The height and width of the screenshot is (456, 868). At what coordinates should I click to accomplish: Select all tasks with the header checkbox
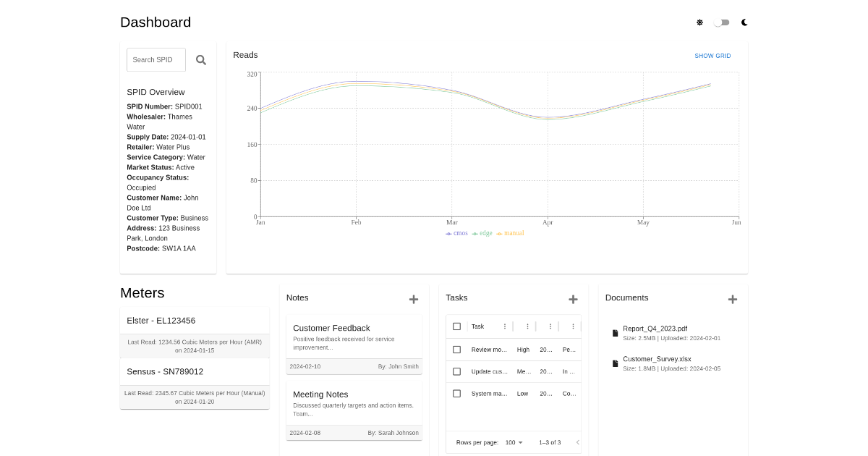(x=456, y=326)
